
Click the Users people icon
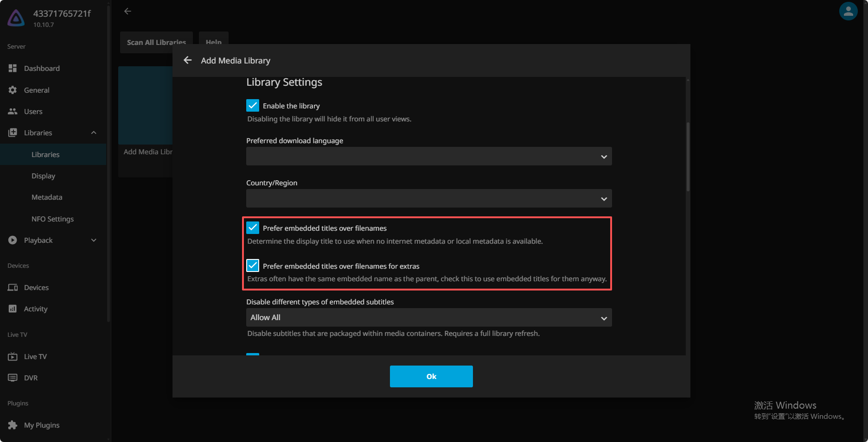(x=13, y=111)
